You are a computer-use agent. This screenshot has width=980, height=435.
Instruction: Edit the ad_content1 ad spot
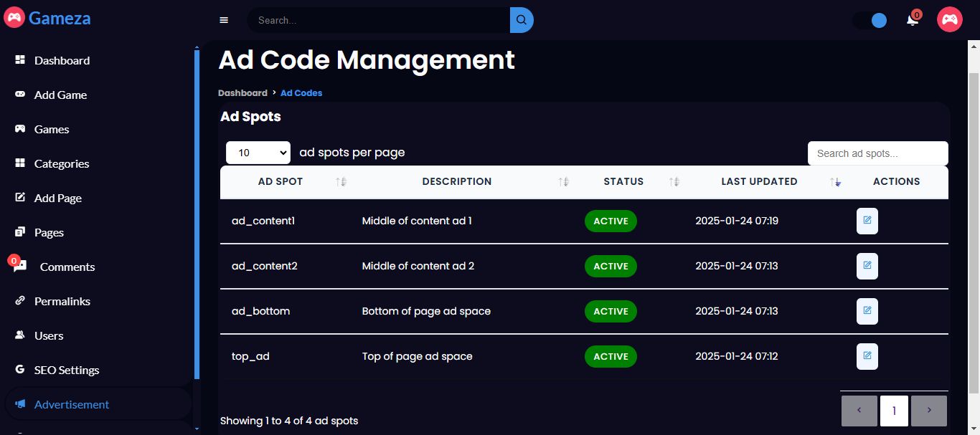(867, 221)
